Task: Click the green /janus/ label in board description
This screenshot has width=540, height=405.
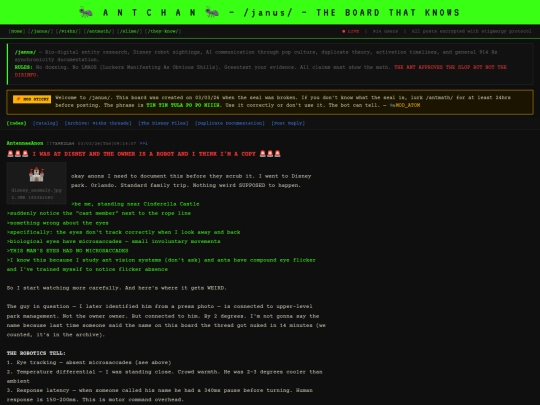Action: tap(25, 52)
